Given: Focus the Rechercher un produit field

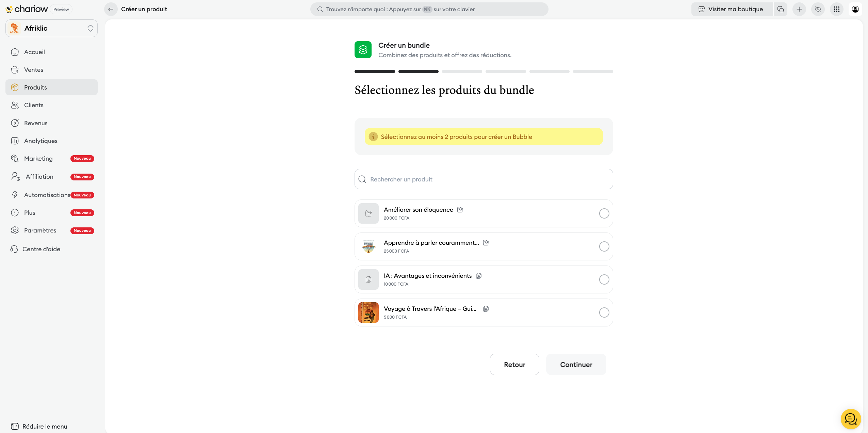Looking at the screenshot, I should 483,179.
